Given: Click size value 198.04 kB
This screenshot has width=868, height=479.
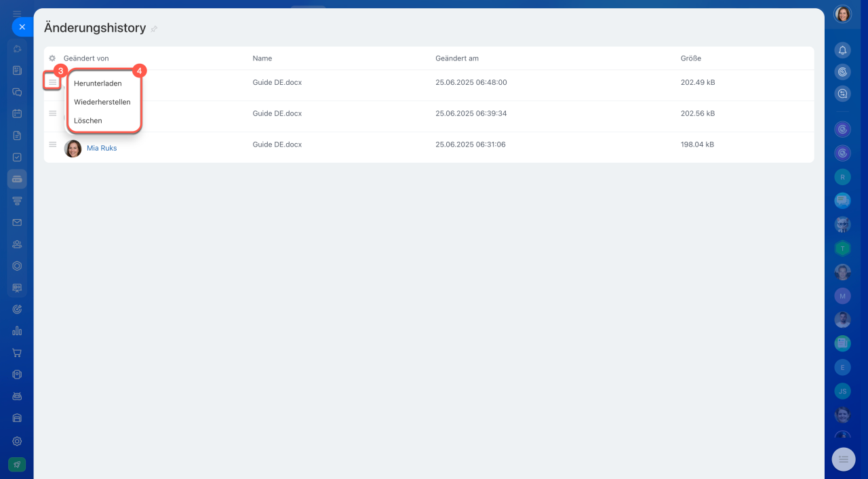Looking at the screenshot, I should coord(698,145).
